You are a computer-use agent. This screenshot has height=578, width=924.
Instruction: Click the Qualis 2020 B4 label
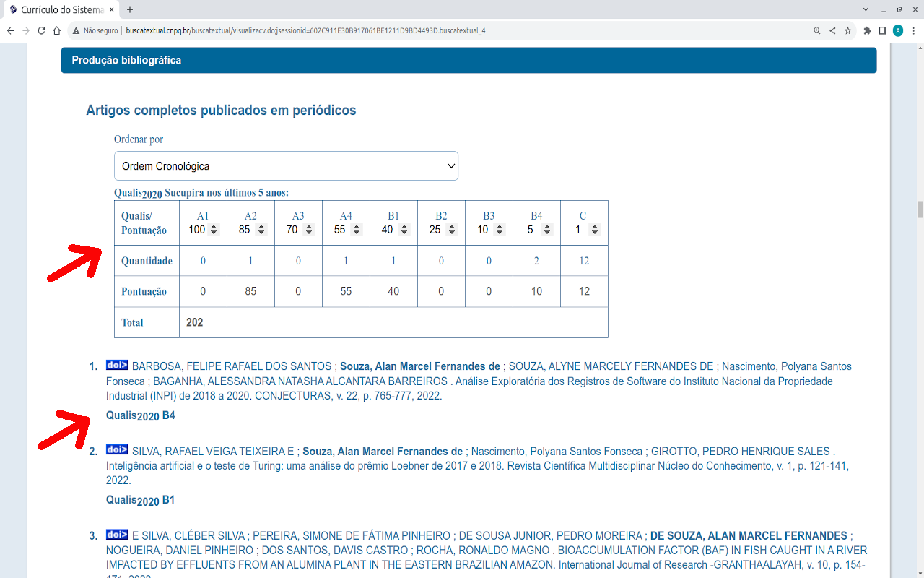coord(141,415)
